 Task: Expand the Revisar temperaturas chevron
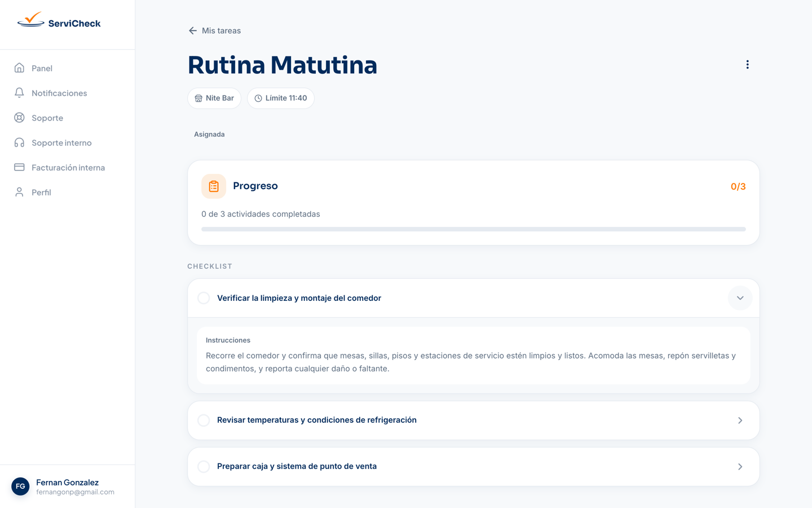pos(740,420)
